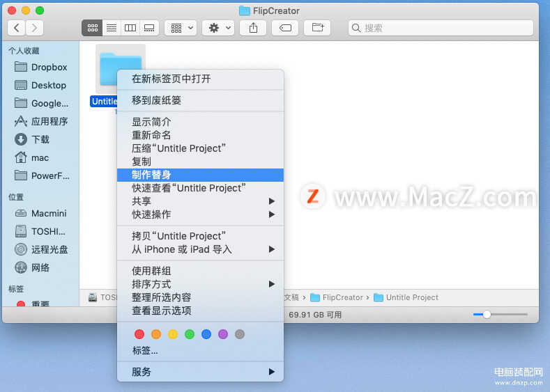
Task: Switch to list view
Action: 112,28
